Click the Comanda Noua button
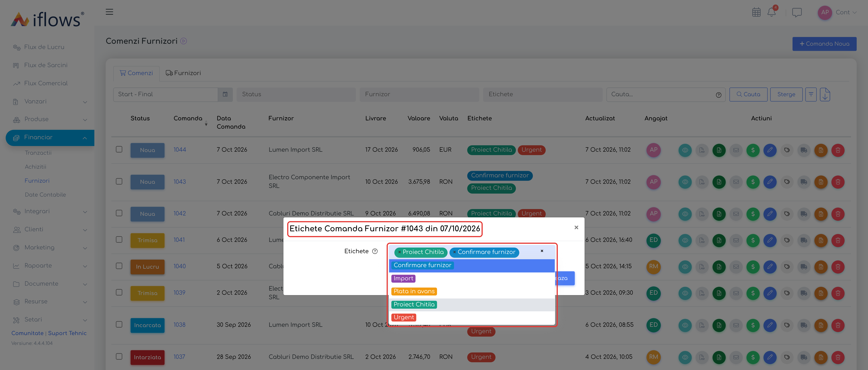 (824, 44)
